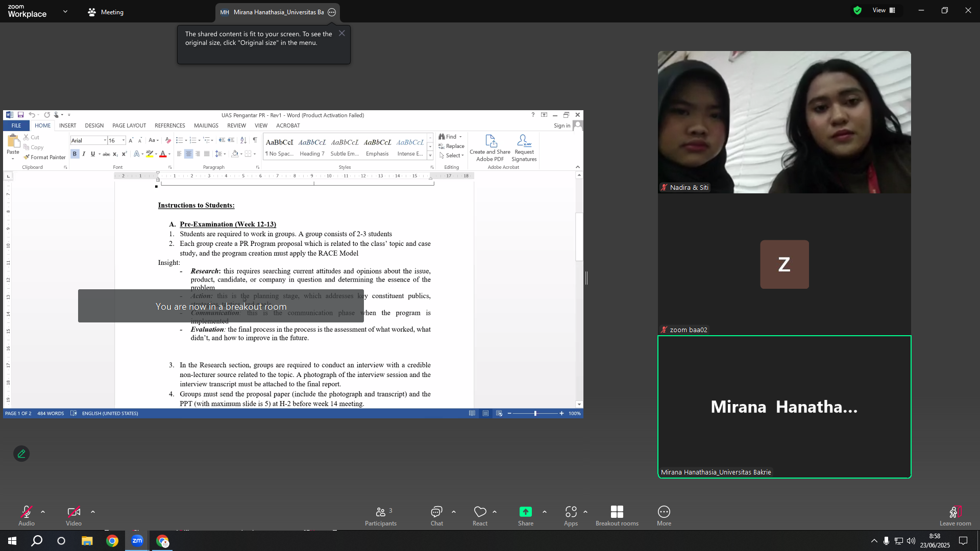The width and height of the screenshot is (980, 551).
Task: Unmute microphone with the Audio button
Action: (27, 515)
